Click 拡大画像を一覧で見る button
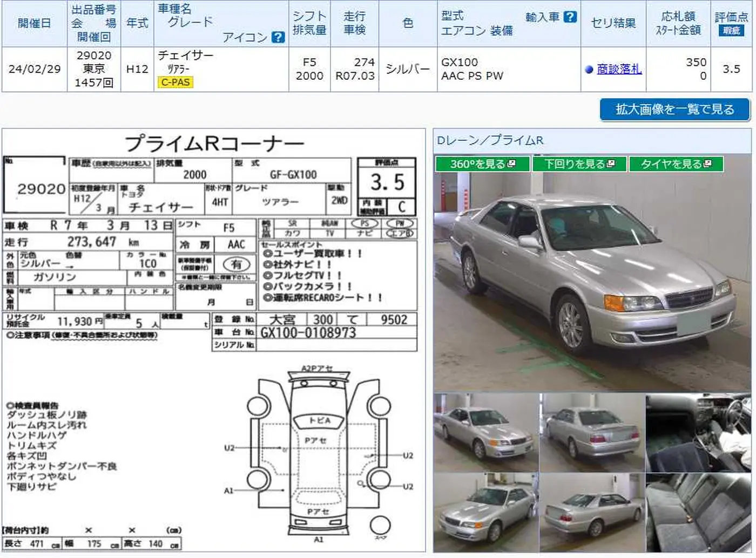The height and width of the screenshot is (558, 756). coord(675,110)
